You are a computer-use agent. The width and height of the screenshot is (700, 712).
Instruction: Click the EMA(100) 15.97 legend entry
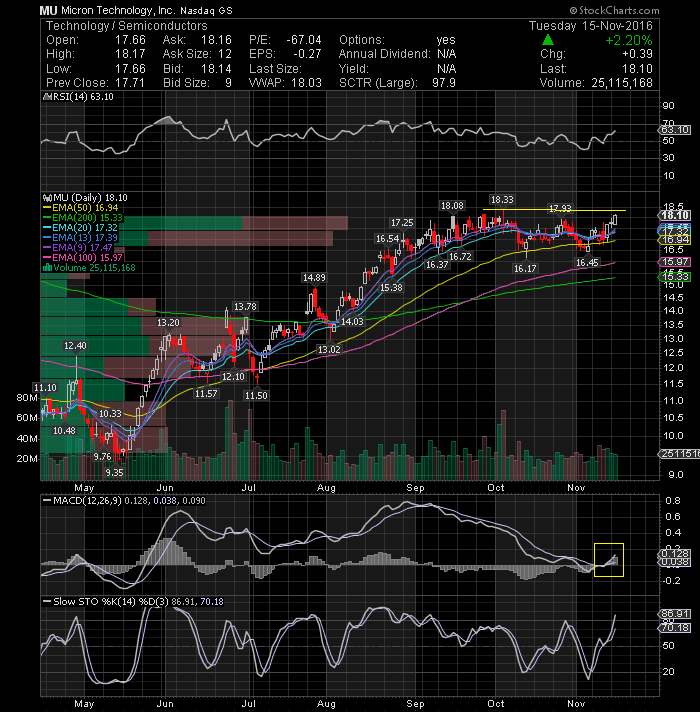83,257
